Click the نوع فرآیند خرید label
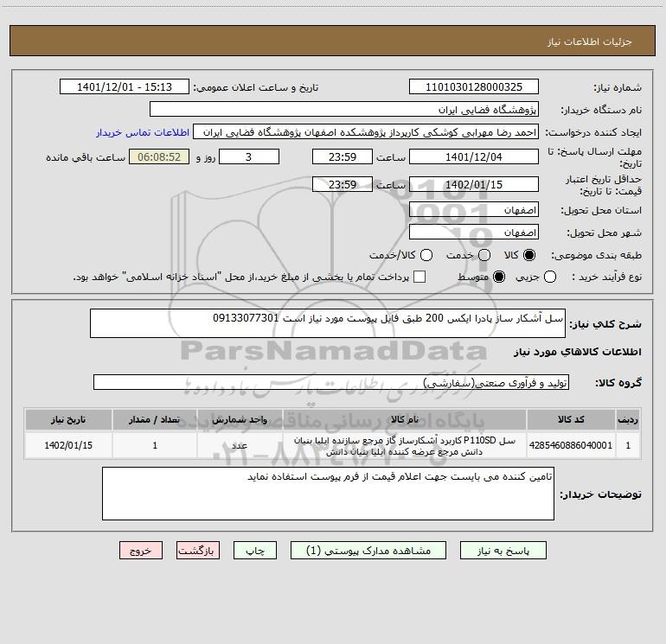The width and height of the screenshot is (666, 644). 606,277
